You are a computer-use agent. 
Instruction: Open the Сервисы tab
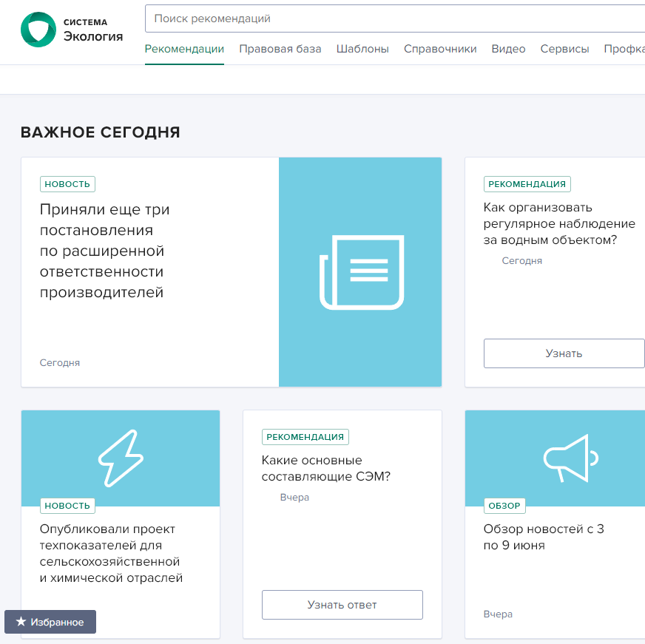coord(564,50)
